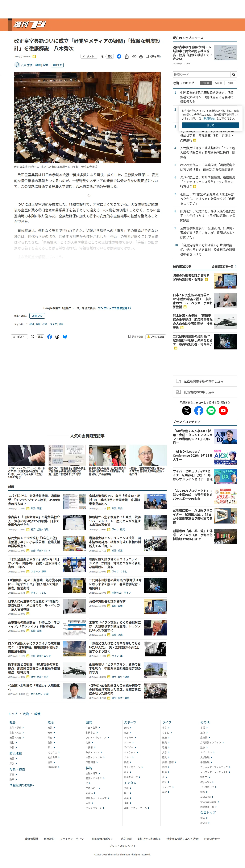Open the 防災速報 footer section heading

15,753
